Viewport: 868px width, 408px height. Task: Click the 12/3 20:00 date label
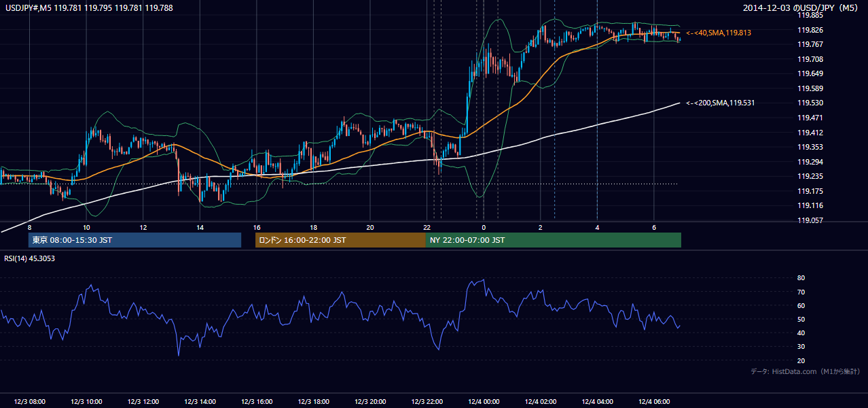(x=370, y=402)
